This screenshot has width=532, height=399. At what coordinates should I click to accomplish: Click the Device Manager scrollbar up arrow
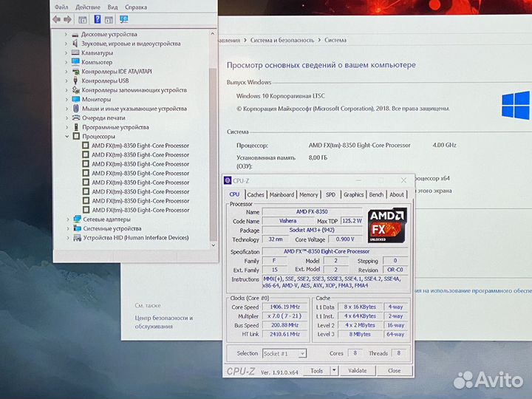click(x=213, y=33)
